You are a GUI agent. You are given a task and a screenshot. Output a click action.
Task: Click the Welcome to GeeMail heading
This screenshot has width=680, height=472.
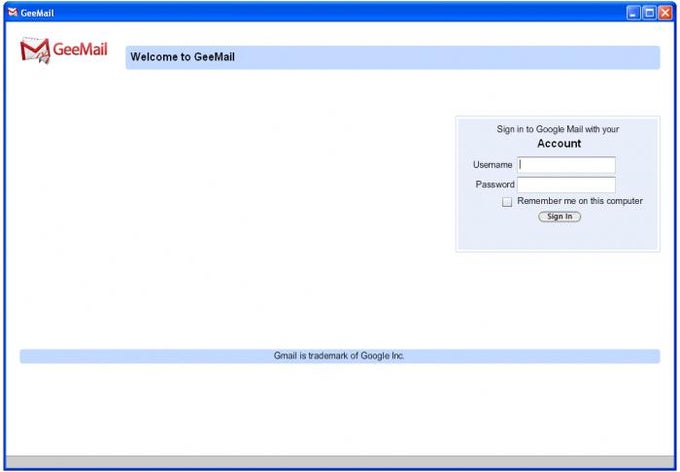(x=183, y=57)
